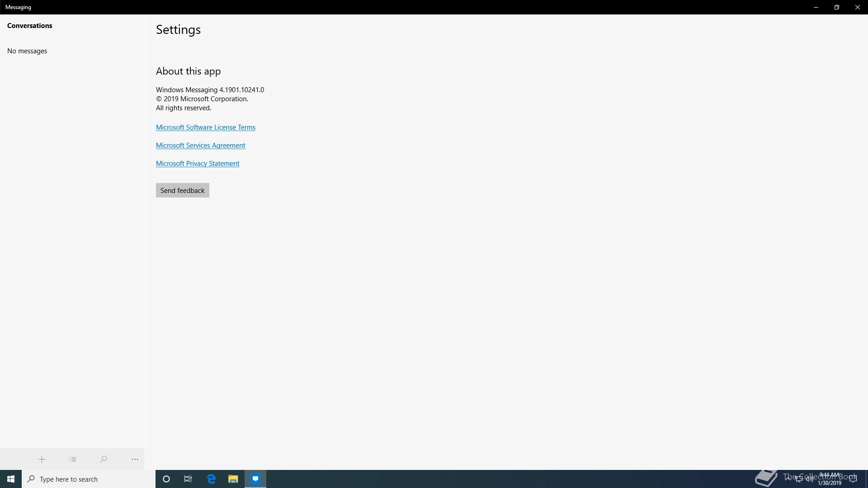Open Microsoft Software License Terms link
Screen dimensions: 868x488
click(206, 127)
